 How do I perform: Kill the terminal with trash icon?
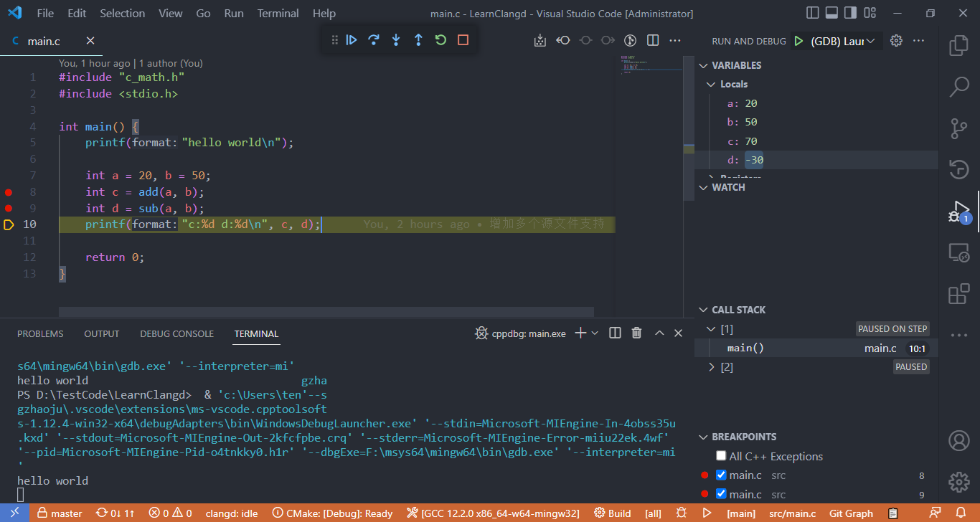coord(636,333)
